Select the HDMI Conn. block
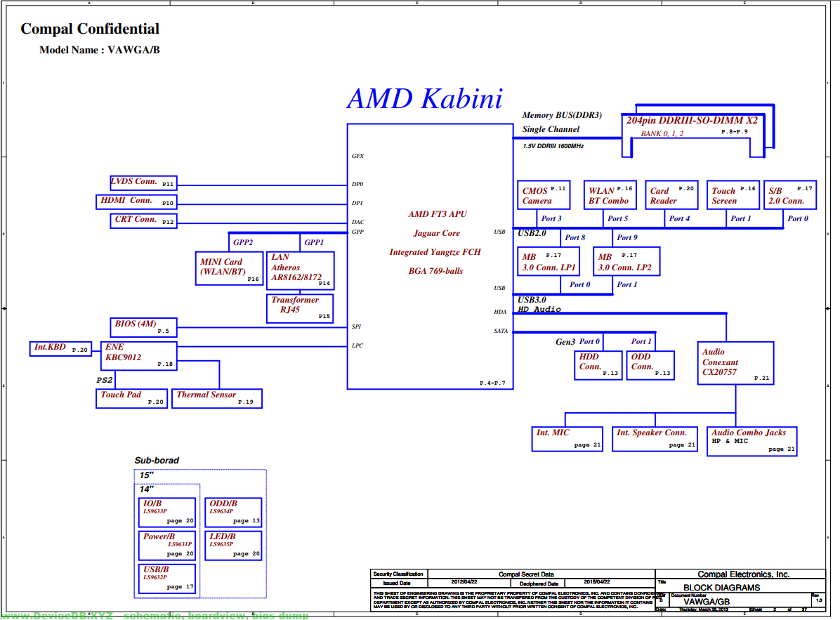 (x=136, y=202)
